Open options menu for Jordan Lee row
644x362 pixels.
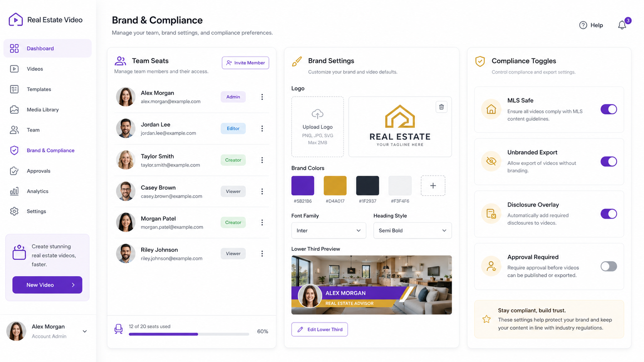coord(262,128)
